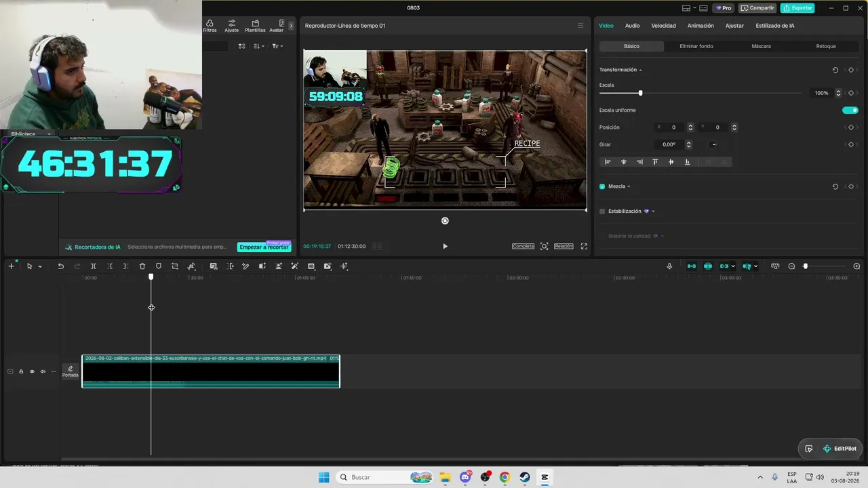Screen dimensions: 868x488
Task: Zoom in the timeline with plus magnifier
Action: click(x=856, y=266)
